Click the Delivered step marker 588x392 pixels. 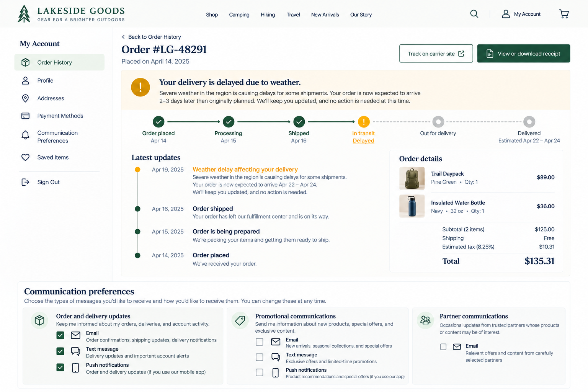pos(529,122)
